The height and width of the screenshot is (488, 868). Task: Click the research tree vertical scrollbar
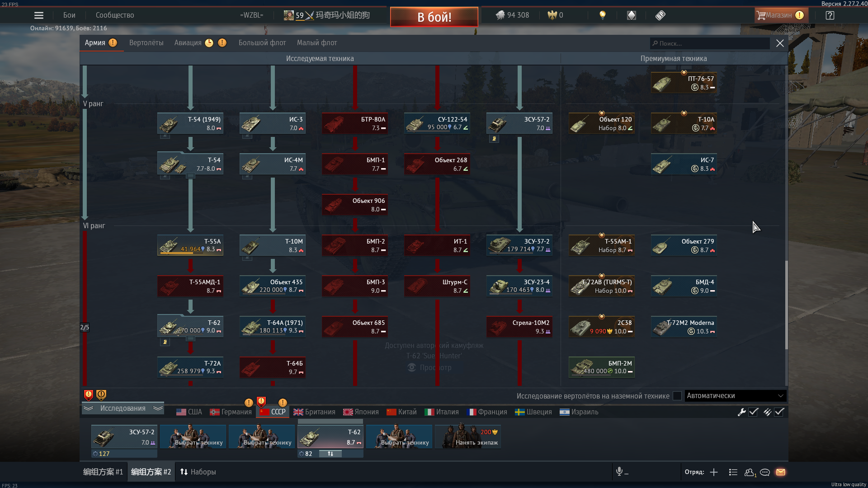786,305
